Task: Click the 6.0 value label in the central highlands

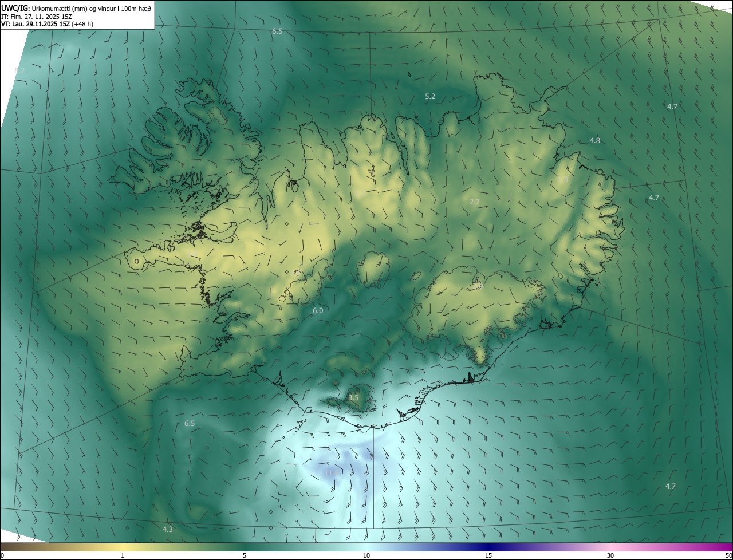Action: pyautogui.click(x=318, y=310)
